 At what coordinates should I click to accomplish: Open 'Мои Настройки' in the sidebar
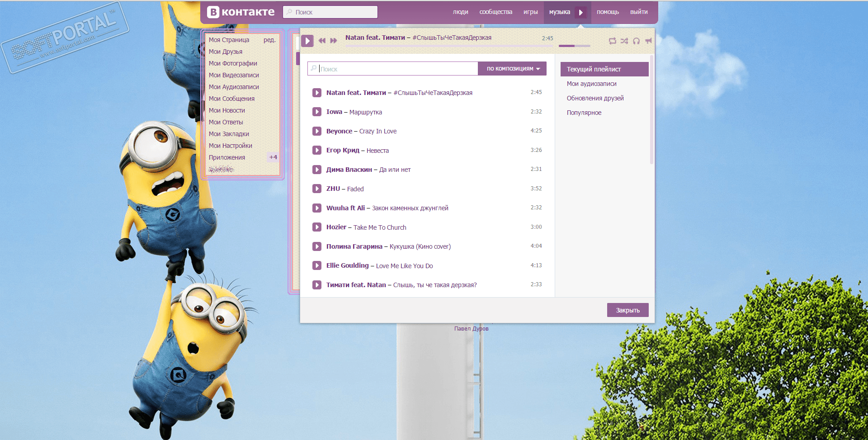point(231,146)
